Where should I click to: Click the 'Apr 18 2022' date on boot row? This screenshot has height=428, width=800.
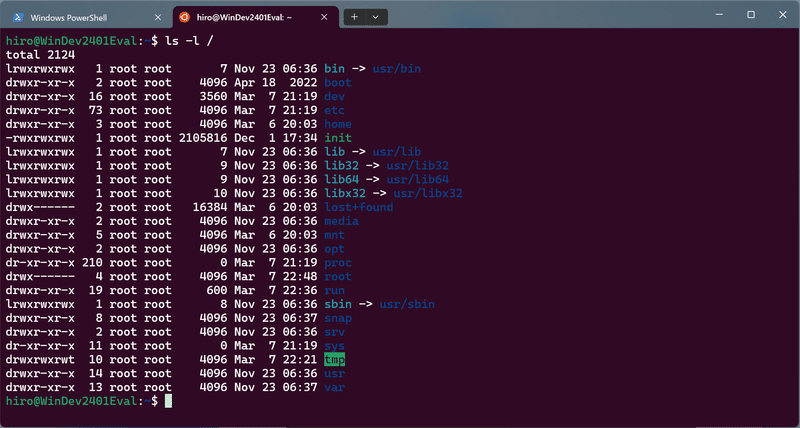276,83
